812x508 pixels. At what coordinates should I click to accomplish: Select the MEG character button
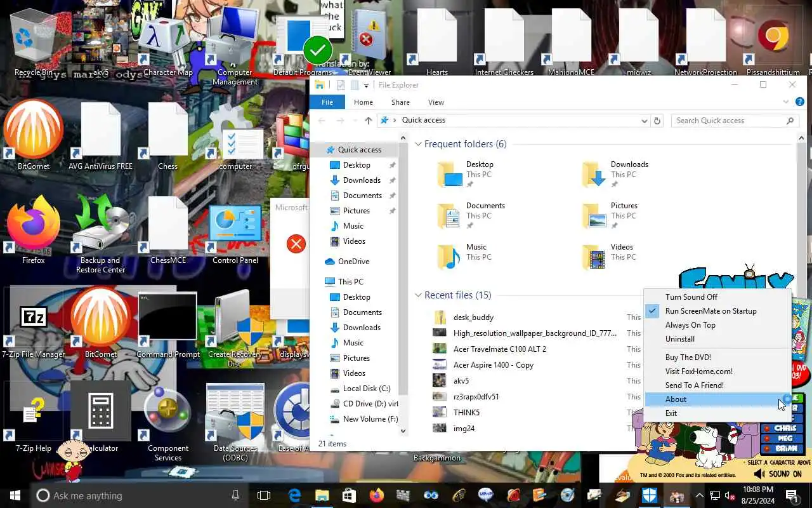tap(784, 438)
